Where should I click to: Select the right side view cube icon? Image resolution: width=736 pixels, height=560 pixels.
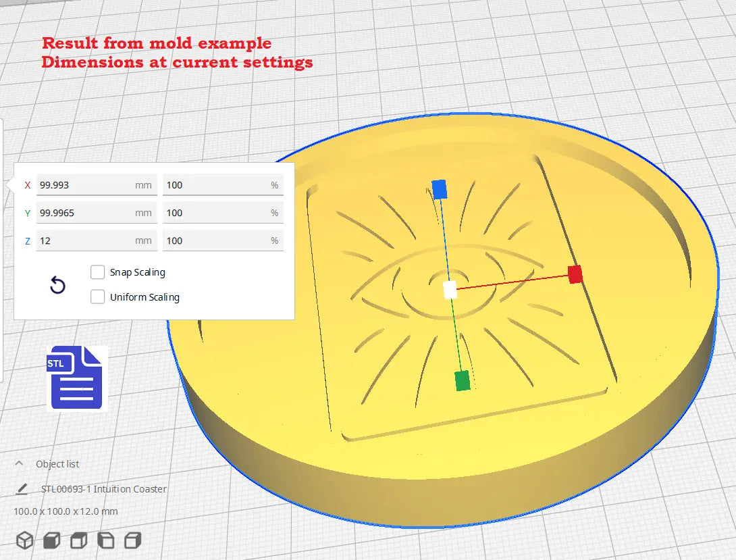point(133,540)
